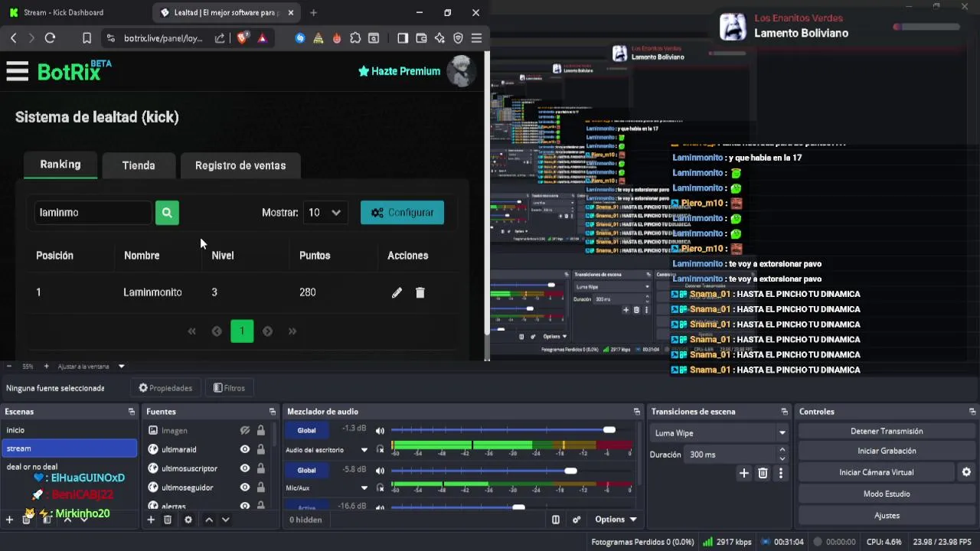Image resolution: width=980 pixels, height=551 pixels.
Task: Open the browser extensions puzzle icon
Action: click(x=355, y=37)
